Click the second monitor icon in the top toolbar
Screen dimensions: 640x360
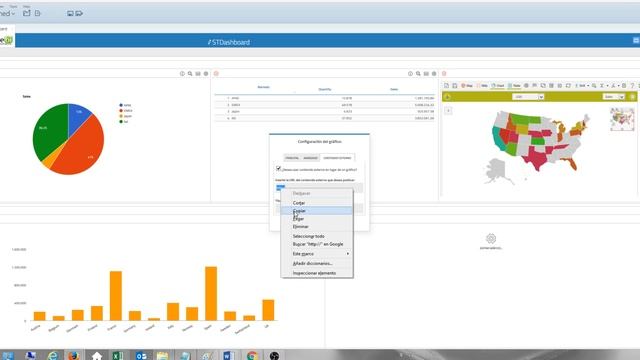pos(79,13)
